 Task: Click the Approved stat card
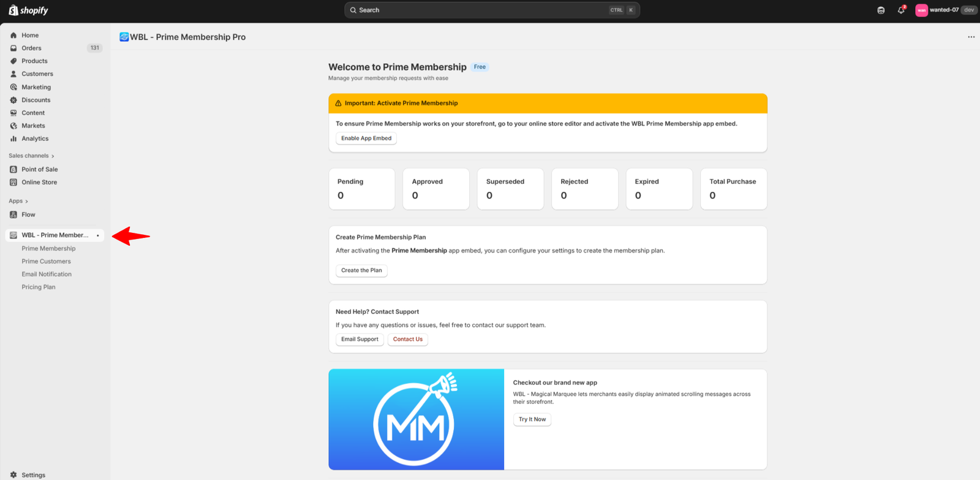436,189
